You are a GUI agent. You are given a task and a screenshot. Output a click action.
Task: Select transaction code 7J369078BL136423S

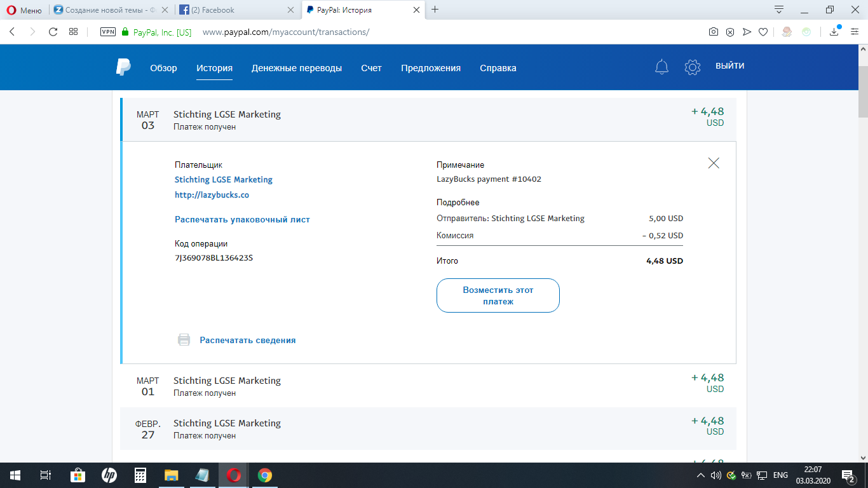click(x=214, y=258)
